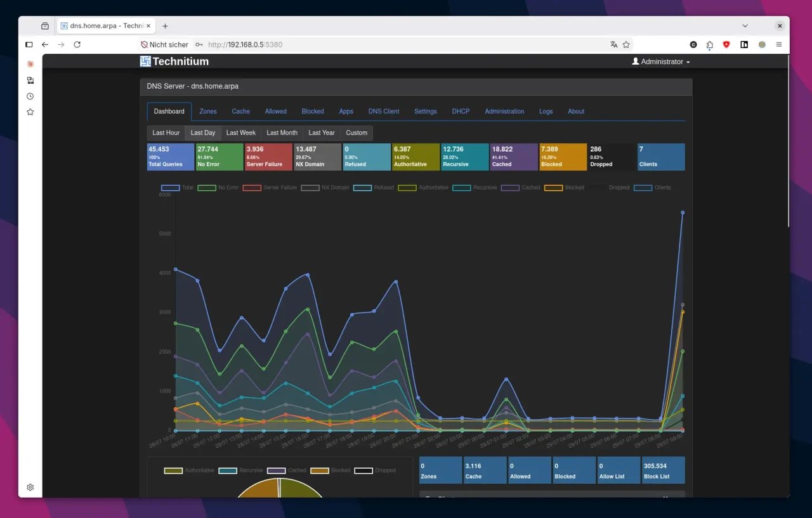Click the Total Queries stat card

point(170,157)
